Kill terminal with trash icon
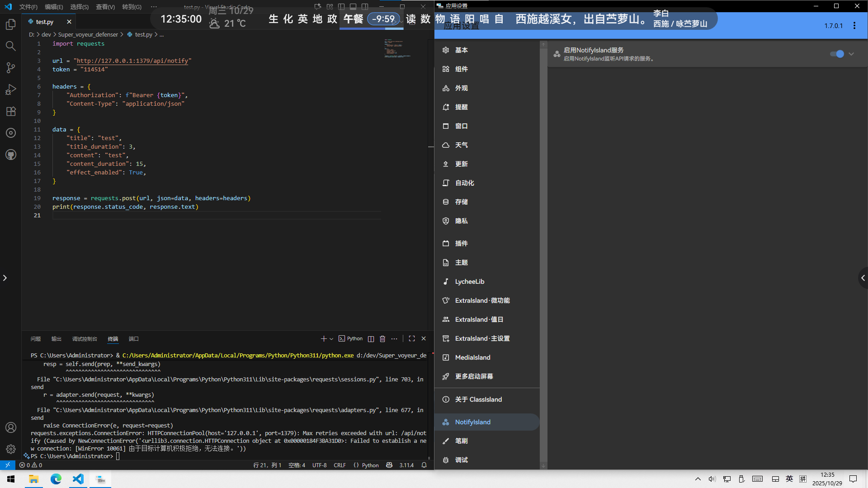868x488 pixels. click(382, 339)
